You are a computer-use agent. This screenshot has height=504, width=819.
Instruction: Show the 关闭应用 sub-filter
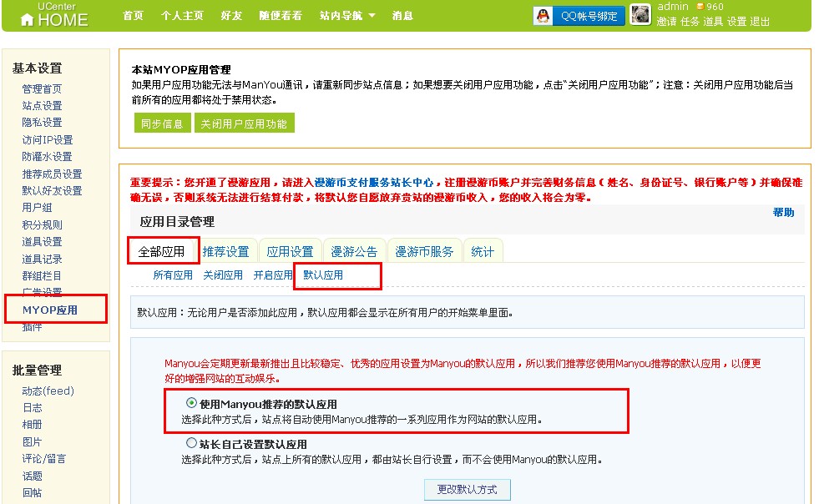point(223,275)
